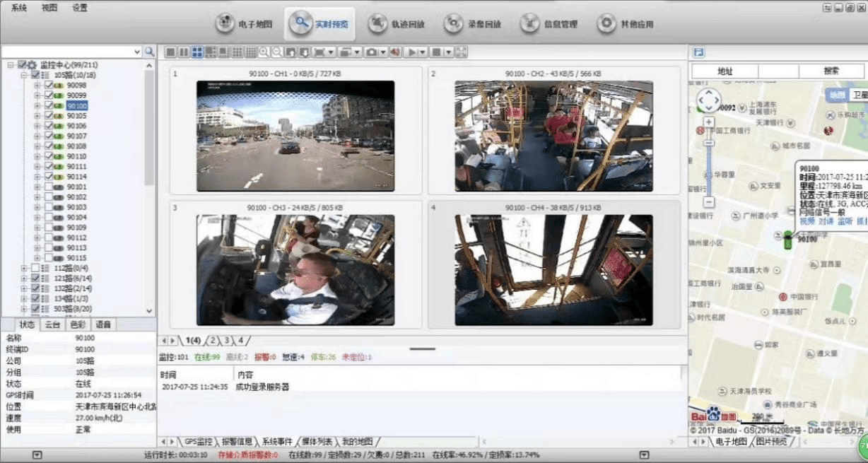Click the zoom out magnifier icon
This screenshot has width=868, height=463.
[277, 52]
